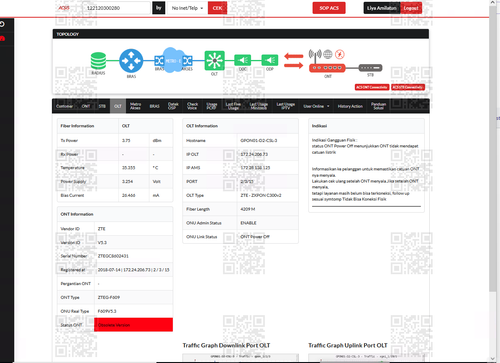Click the TOPOLOGY panel header

tap(241, 34)
